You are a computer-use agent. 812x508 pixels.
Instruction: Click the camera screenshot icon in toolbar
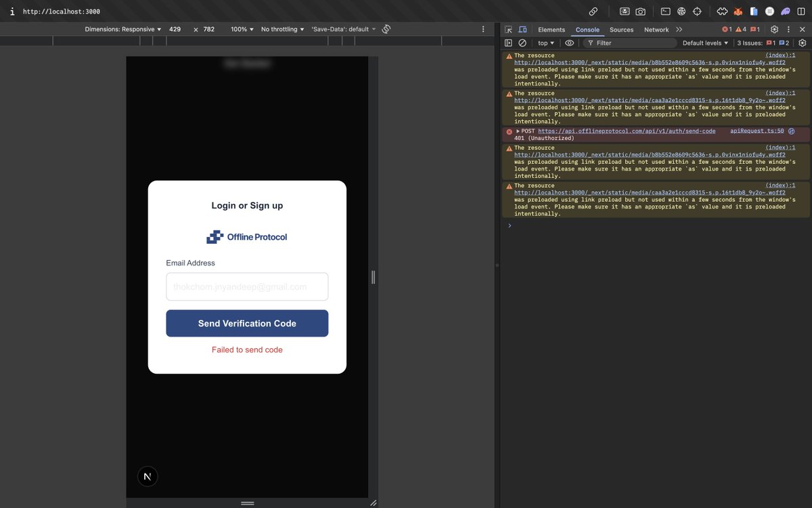(640, 12)
